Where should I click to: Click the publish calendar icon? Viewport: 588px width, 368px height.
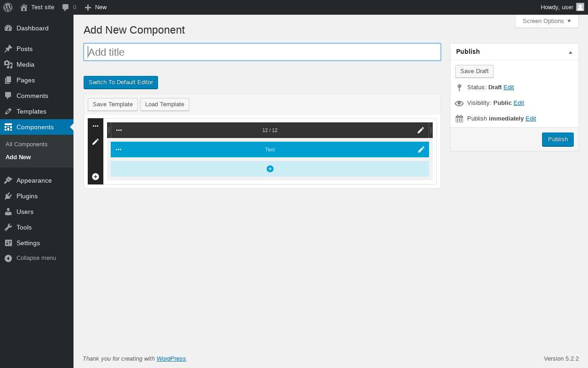coord(459,119)
